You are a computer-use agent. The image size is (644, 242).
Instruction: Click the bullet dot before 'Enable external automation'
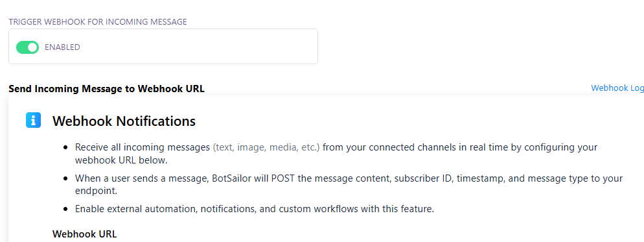click(65, 209)
